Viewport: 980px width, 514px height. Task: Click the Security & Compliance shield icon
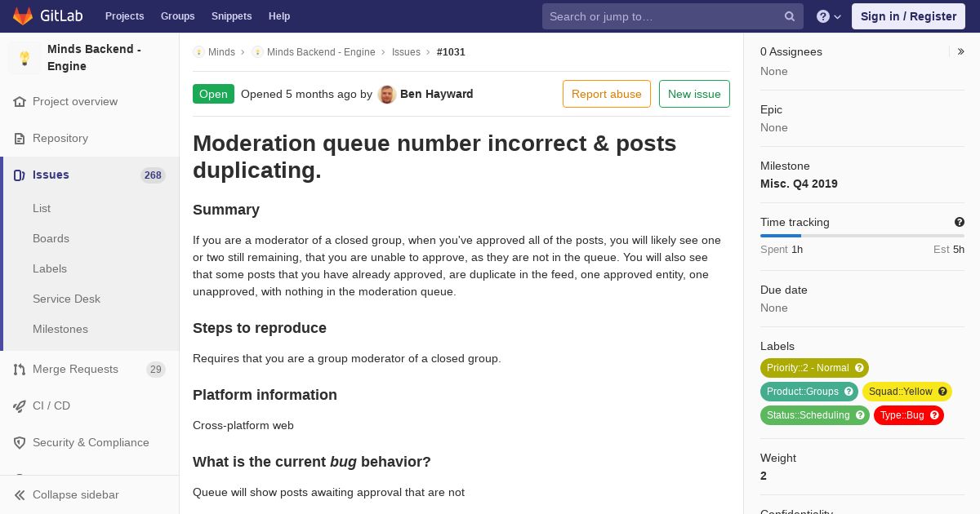(20, 443)
